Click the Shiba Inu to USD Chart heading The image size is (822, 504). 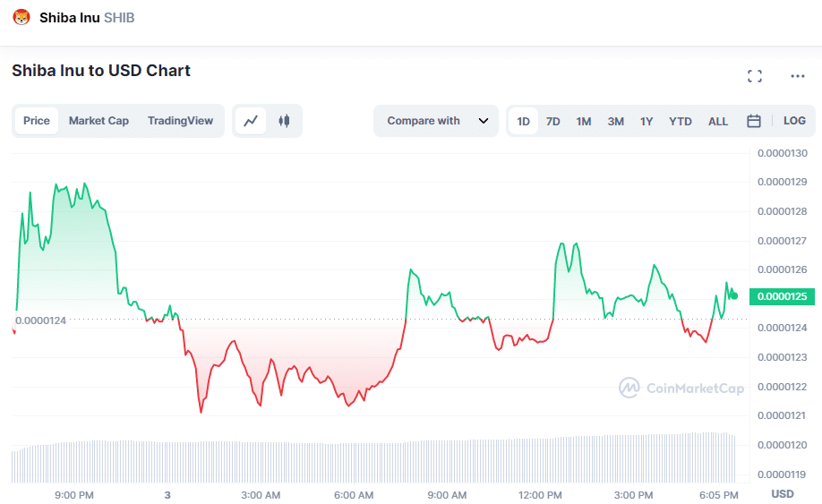tap(101, 71)
